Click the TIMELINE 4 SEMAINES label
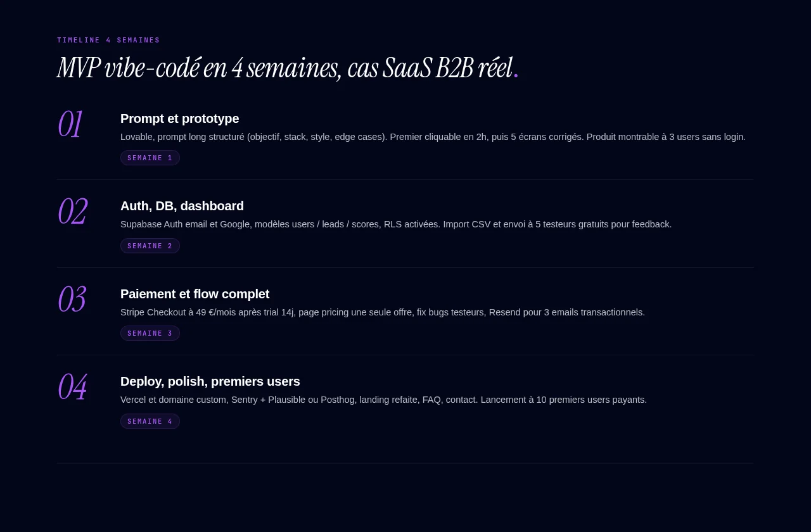 [108, 40]
